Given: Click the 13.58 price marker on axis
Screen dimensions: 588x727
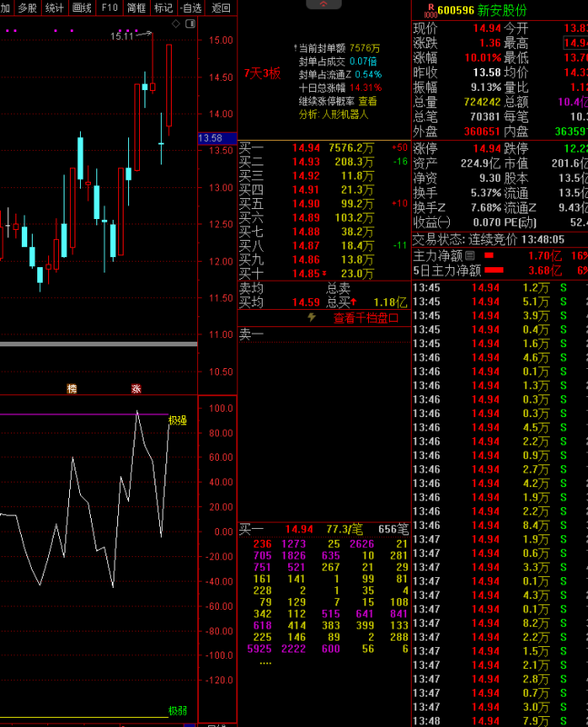Looking at the screenshot, I should click(x=217, y=138).
